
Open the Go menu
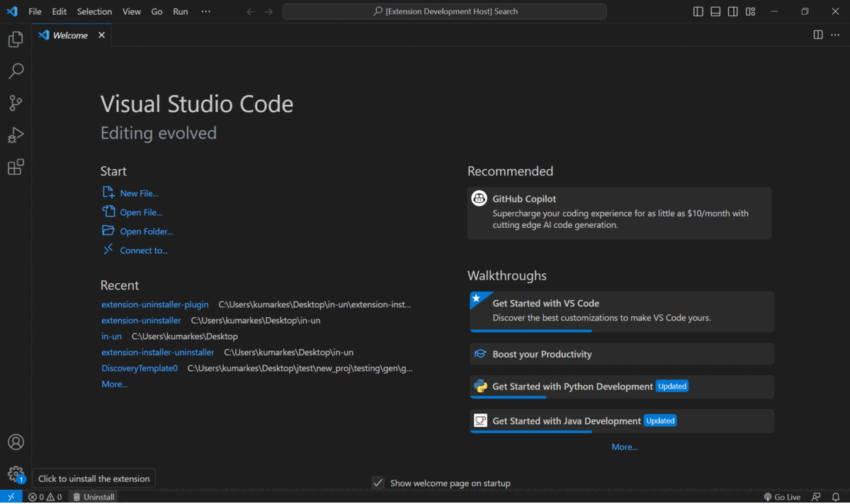[x=157, y=11]
